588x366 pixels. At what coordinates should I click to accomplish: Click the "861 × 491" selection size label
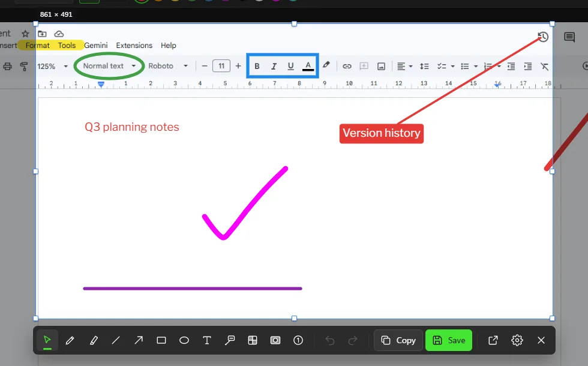click(x=56, y=14)
